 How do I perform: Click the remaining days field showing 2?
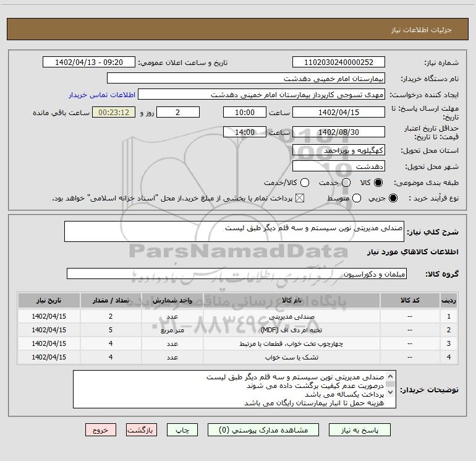pyautogui.click(x=178, y=112)
